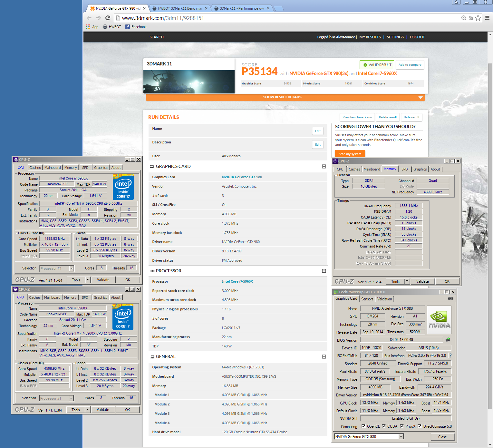The width and height of the screenshot is (493, 448).
Task: Bookmark this page with the star icon
Action: click(478, 18)
